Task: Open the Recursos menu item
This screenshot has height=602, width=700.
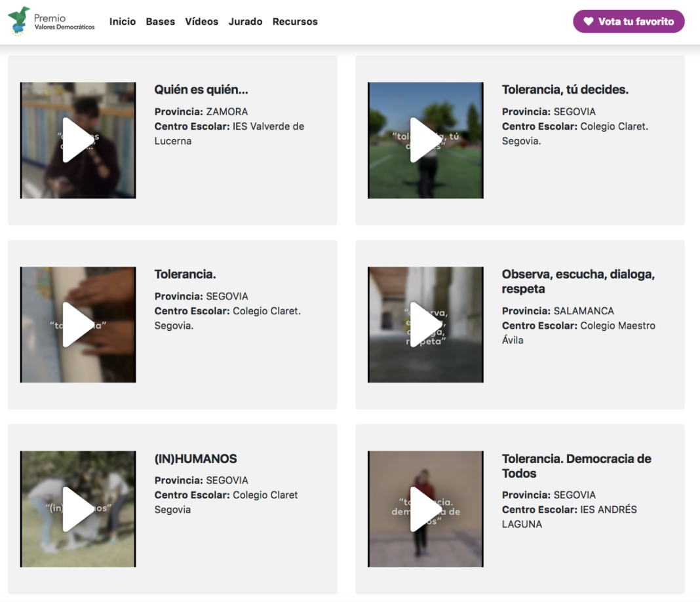Action: point(295,22)
